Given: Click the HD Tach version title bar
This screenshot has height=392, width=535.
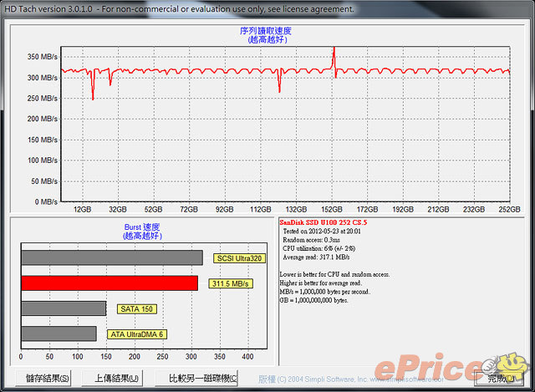Looking at the screenshot, I should coord(179,8).
